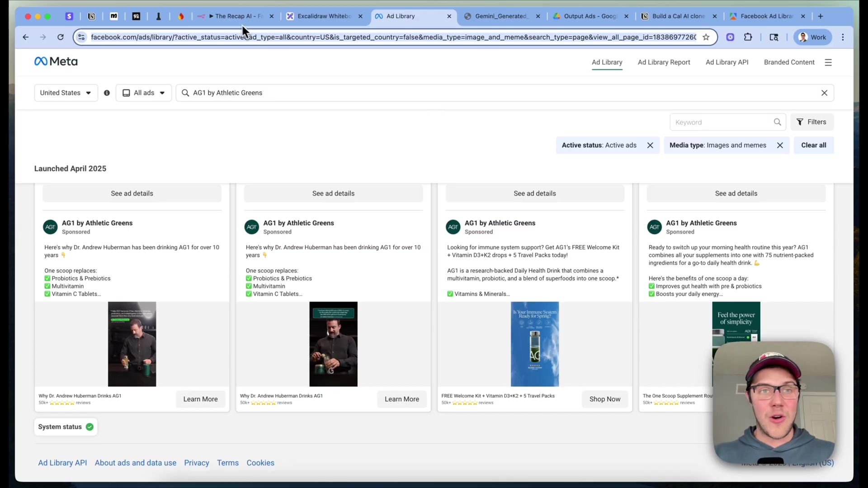This screenshot has width=868, height=488.
Task: Open the Ad Library API footer link
Action: click(62, 463)
